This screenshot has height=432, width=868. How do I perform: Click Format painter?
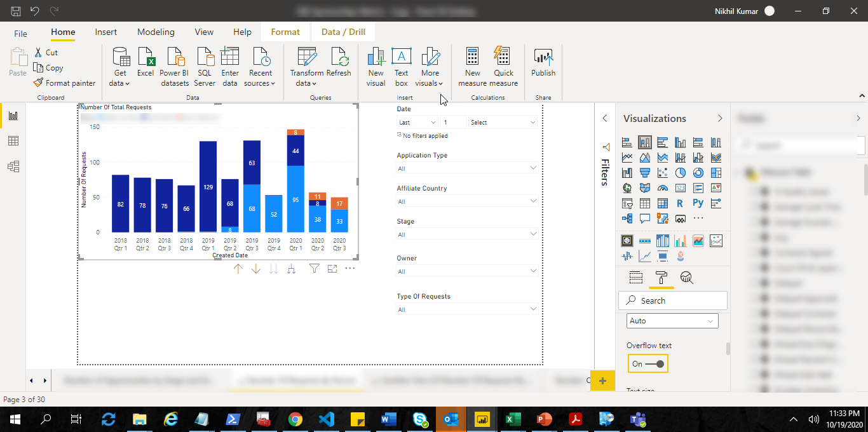coord(65,83)
